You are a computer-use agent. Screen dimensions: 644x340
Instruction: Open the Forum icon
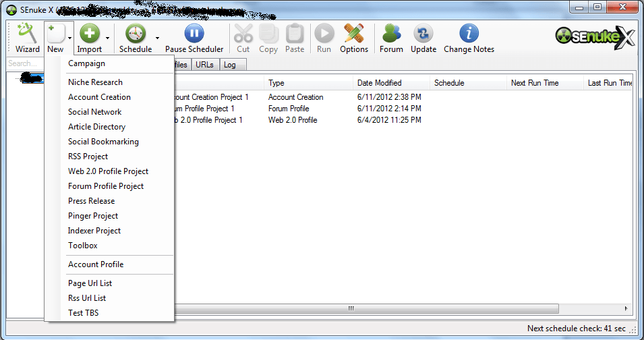[391, 33]
